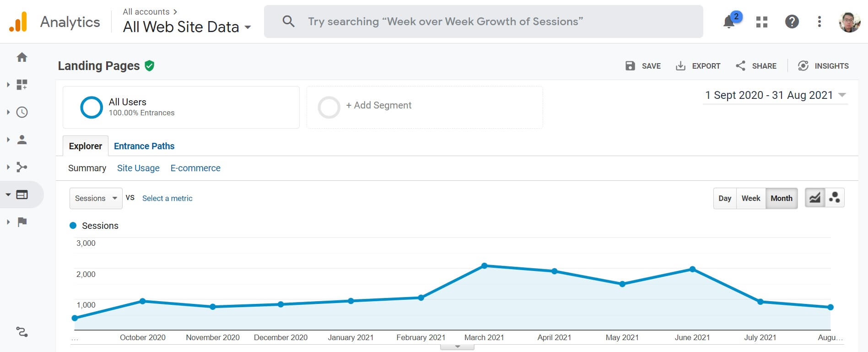Select the line chart visualization icon
Viewport: 868px width, 352px height.
pos(814,197)
